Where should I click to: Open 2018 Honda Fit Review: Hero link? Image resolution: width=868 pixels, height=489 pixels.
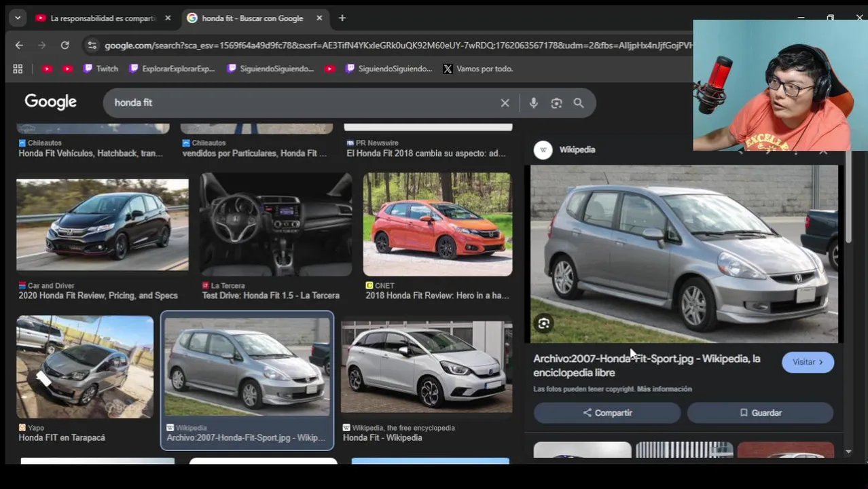[437, 295]
